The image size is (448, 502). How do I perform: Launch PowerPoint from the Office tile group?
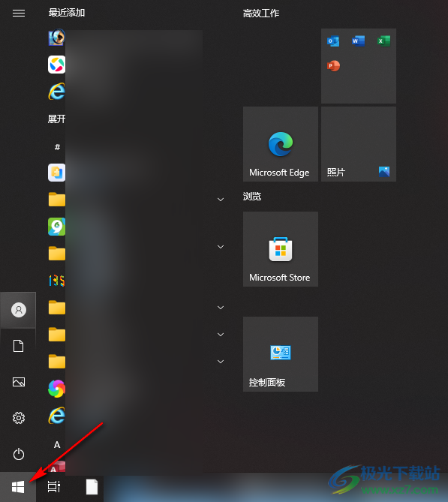click(x=333, y=66)
